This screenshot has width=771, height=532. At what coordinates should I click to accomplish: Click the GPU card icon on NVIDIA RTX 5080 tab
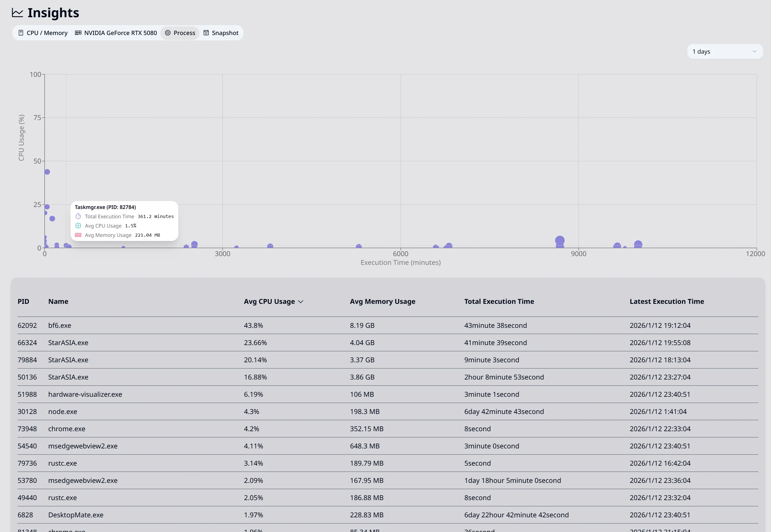pyautogui.click(x=78, y=33)
